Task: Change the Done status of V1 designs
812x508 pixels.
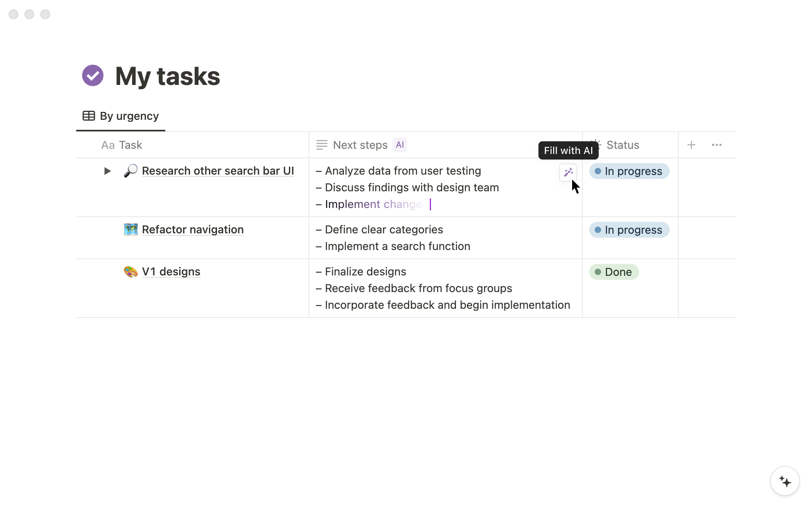Action: [614, 272]
